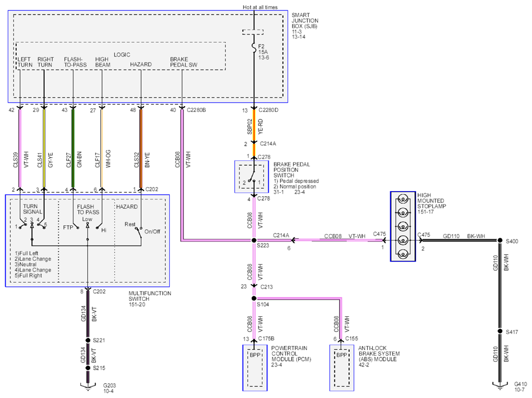Image resolution: width=532 pixels, height=398 pixels.
Task: Click the 'RIGHT TURN' logic label
Action: pyautogui.click(x=45, y=62)
